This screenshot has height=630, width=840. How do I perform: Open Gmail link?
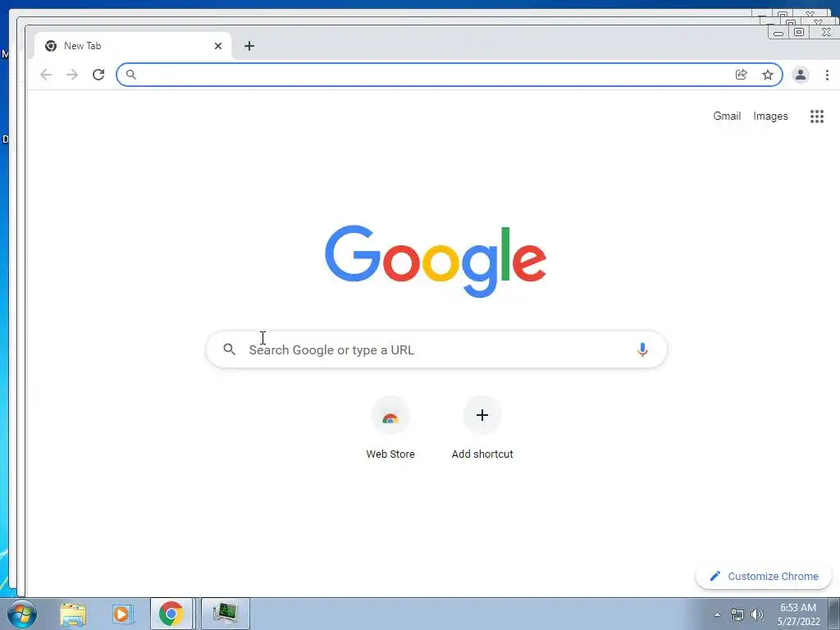pyautogui.click(x=727, y=116)
